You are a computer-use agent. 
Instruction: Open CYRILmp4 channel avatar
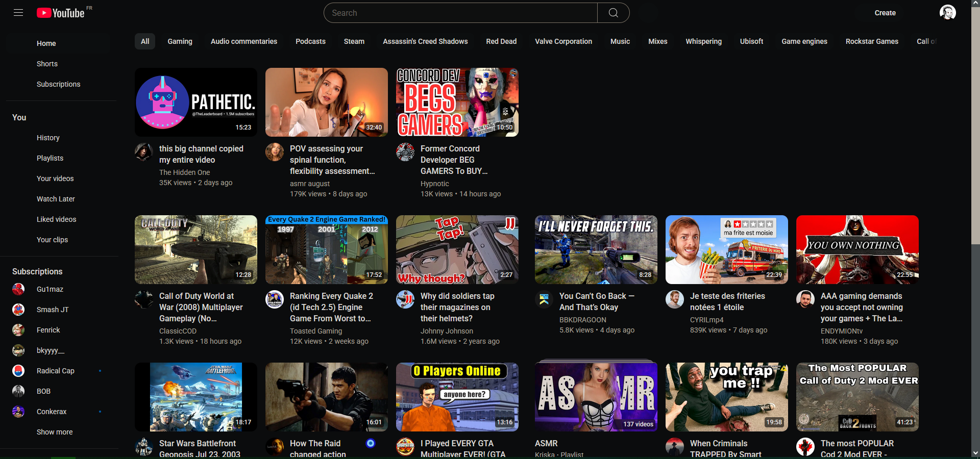[x=675, y=299]
